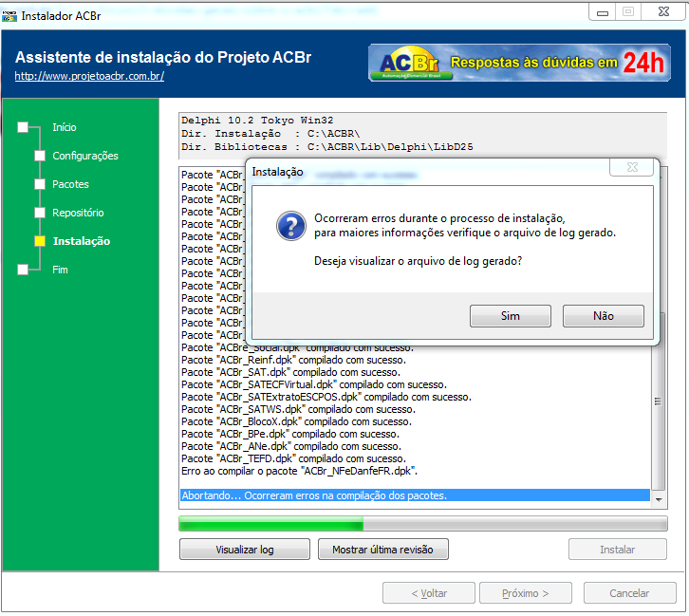The image size is (689, 616).
Task: Click the 'Dir. Bibliotecas' path line
Action: 327,147
